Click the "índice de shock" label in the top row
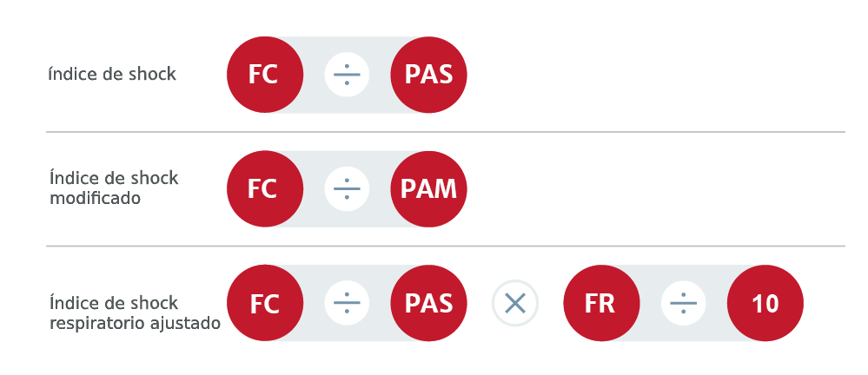 click(112, 75)
